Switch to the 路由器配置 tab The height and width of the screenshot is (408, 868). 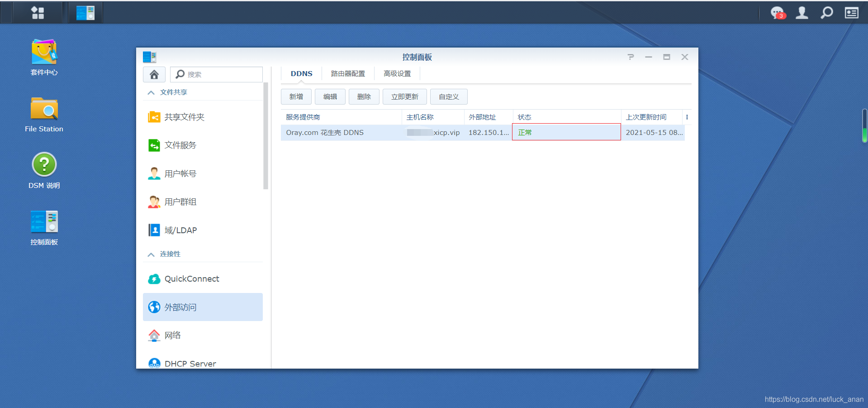coord(347,74)
